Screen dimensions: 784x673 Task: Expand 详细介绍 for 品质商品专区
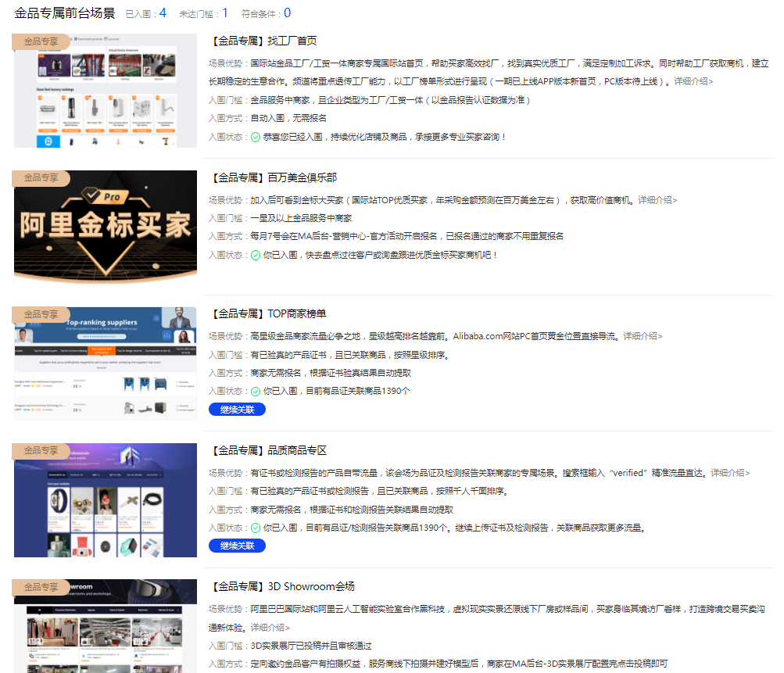coord(730,474)
